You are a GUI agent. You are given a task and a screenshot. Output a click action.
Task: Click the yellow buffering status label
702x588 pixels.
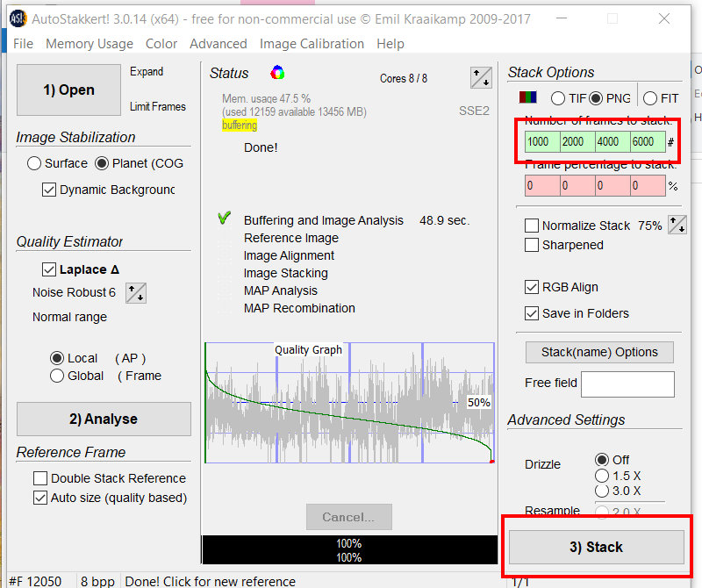[240, 125]
